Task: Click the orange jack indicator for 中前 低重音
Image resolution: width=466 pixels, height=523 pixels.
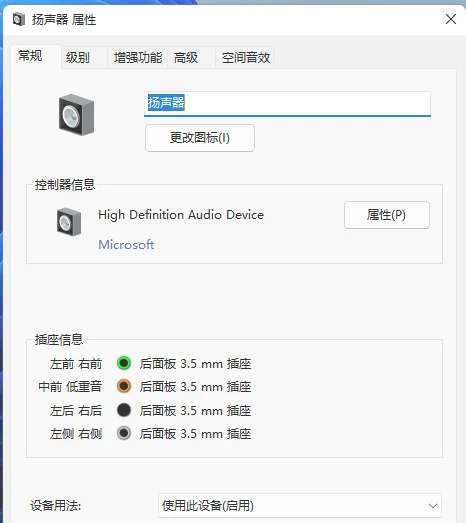Action: coord(124,386)
